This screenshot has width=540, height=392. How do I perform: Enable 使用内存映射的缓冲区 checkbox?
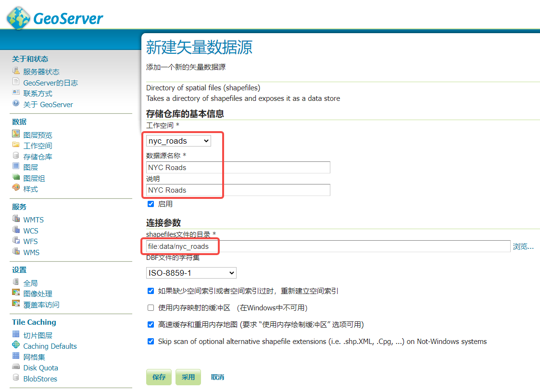click(151, 307)
